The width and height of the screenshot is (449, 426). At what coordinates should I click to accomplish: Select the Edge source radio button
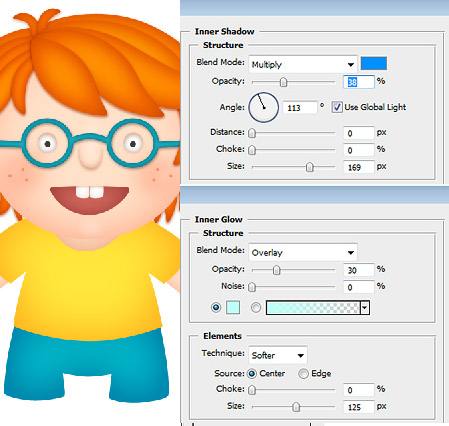click(x=303, y=374)
